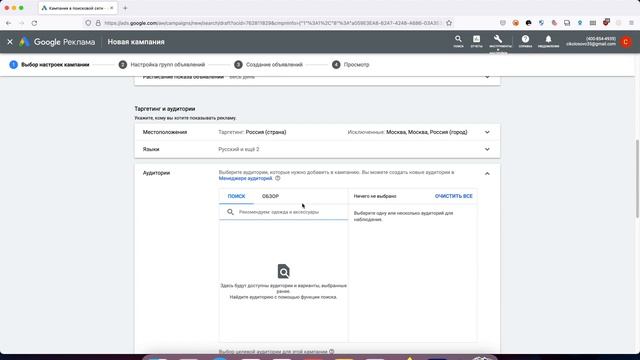Go to step 2 ad groups setup

point(162,64)
